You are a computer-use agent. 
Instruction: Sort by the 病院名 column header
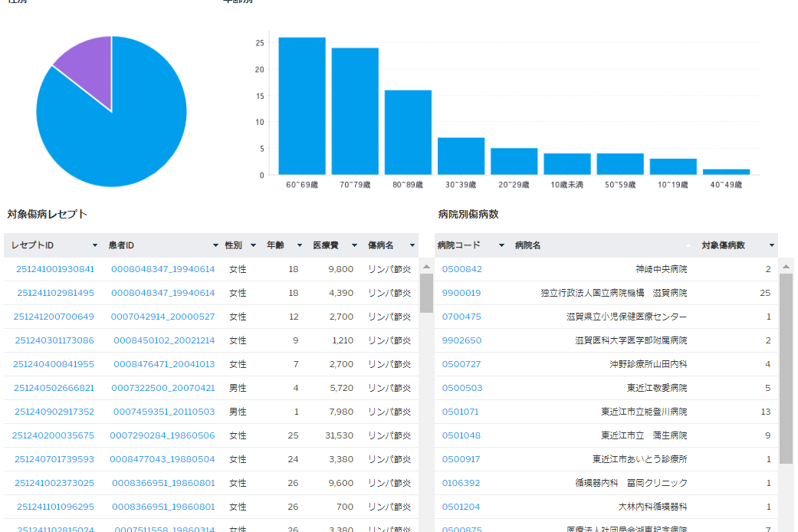tap(527, 245)
